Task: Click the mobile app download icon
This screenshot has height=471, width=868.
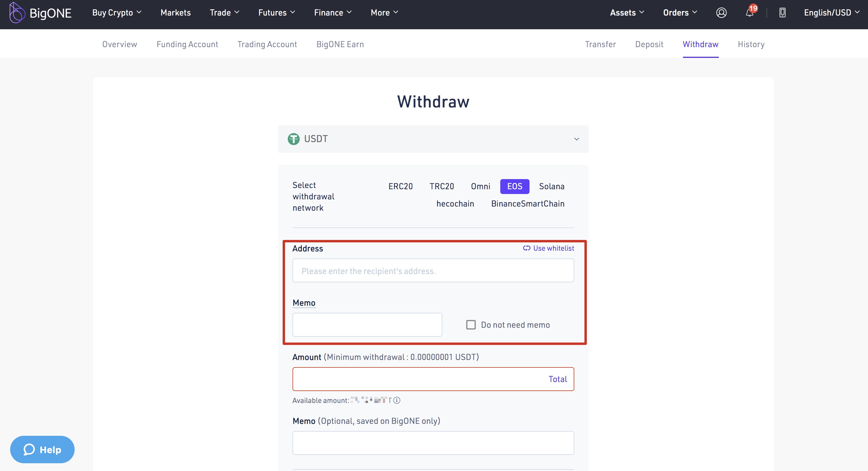Action: coord(782,13)
